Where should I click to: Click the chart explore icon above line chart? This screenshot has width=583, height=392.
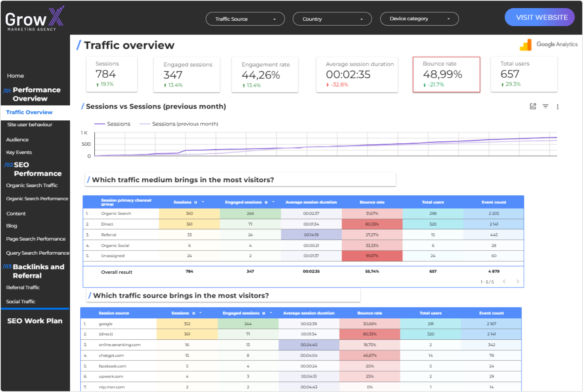[x=533, y=107]
